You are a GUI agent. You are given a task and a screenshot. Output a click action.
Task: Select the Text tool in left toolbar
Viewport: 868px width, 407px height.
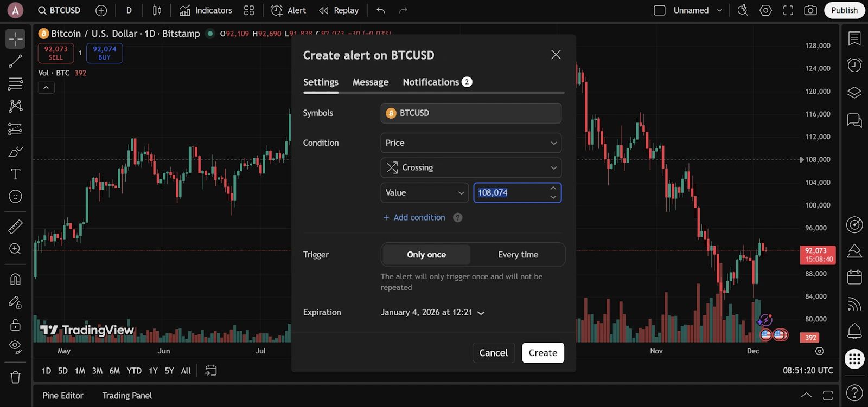coord(15,174)
